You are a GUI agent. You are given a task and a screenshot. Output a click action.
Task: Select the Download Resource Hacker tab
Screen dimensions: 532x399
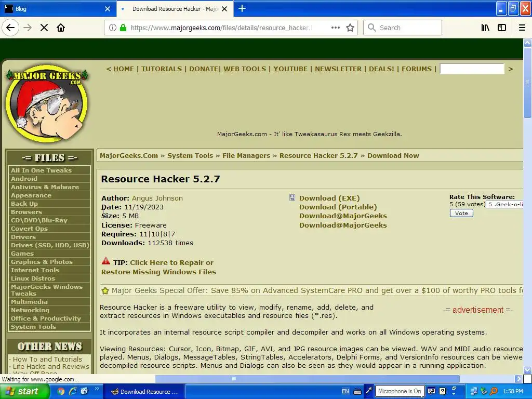pos(175,9)
